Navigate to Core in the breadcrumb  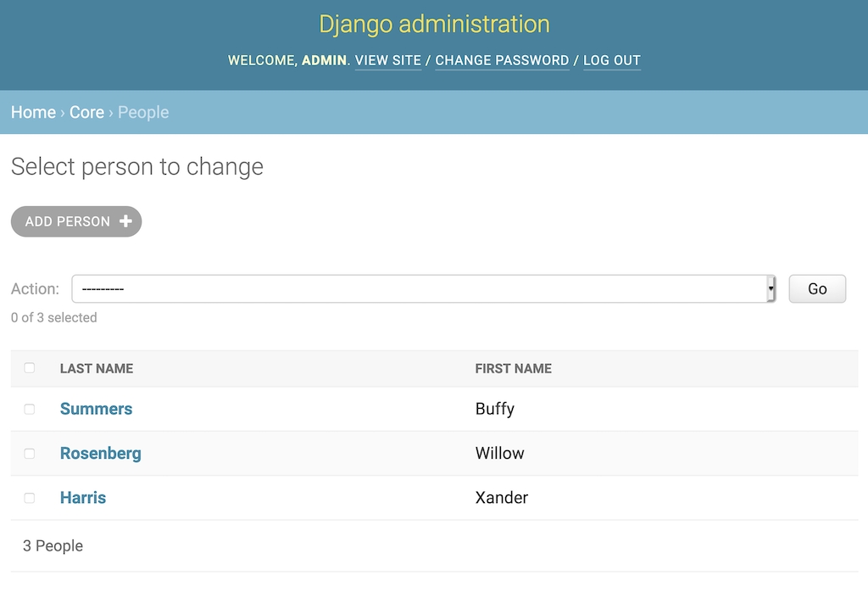pyautogui.click(x=86, y=112)
